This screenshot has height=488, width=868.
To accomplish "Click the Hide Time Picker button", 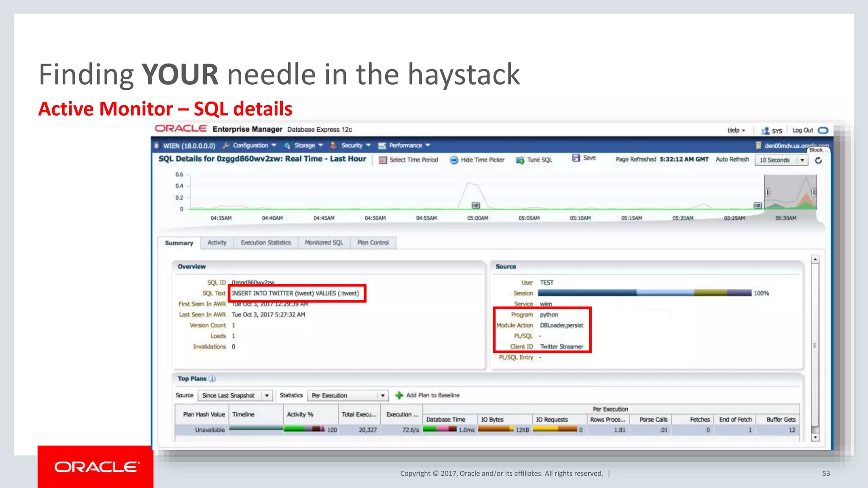I will [x=477, y=160].
